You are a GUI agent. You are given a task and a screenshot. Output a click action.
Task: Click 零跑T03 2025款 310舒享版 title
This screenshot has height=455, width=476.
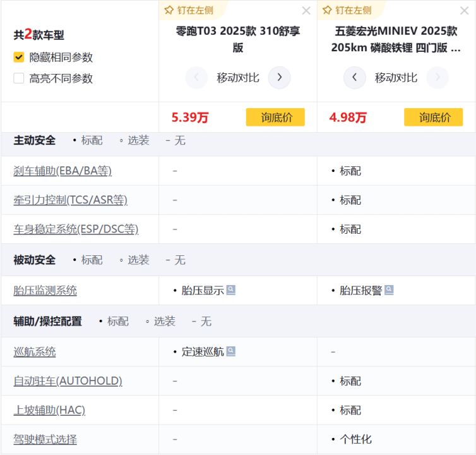(x=238, y=39)
